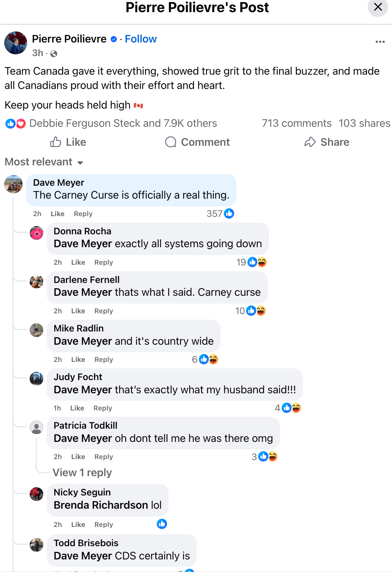This screenshot has height=573, width=392.
Task: View the 103 shares list
Action: (364, 123)
